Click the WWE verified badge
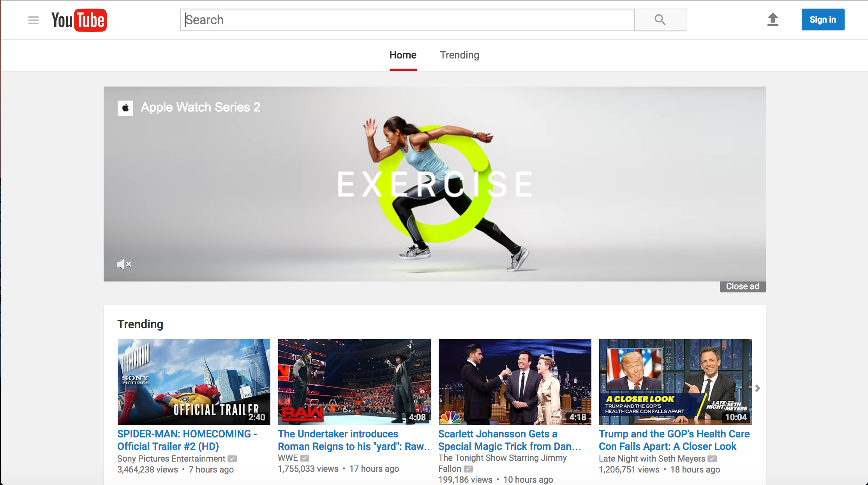This screenshot has width=868, height=485. 305,458
